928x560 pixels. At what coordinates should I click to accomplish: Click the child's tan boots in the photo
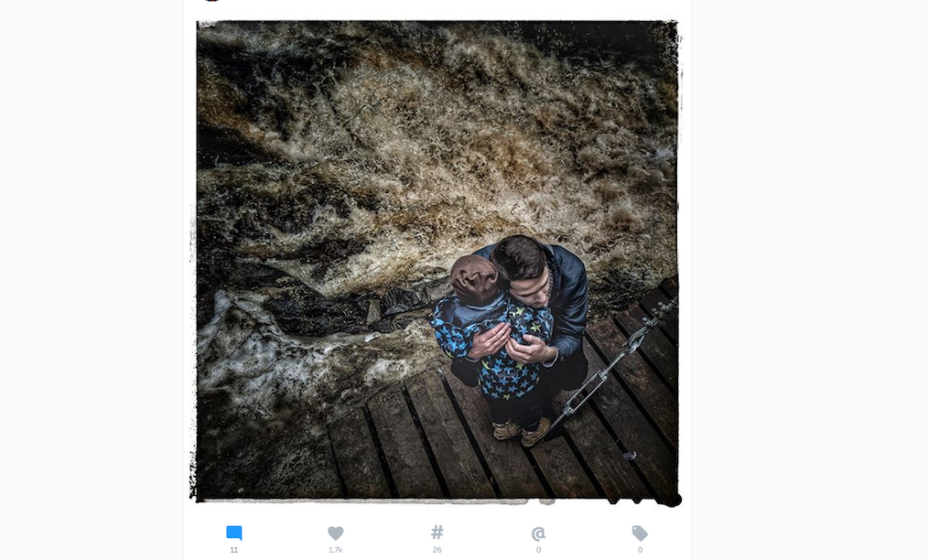(521, 432)
